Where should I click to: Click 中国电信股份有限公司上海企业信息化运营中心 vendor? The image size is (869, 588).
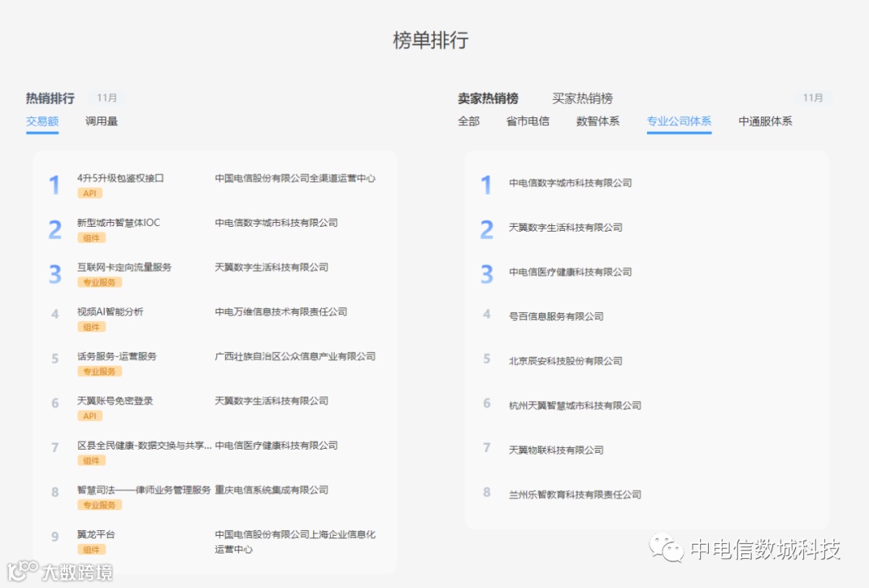coord(294,542)
